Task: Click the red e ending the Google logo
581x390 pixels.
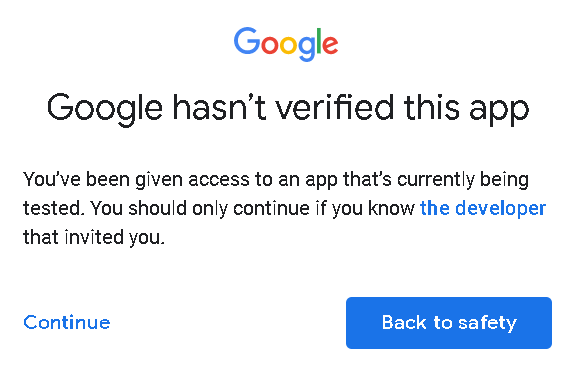Action: [330, 44]
